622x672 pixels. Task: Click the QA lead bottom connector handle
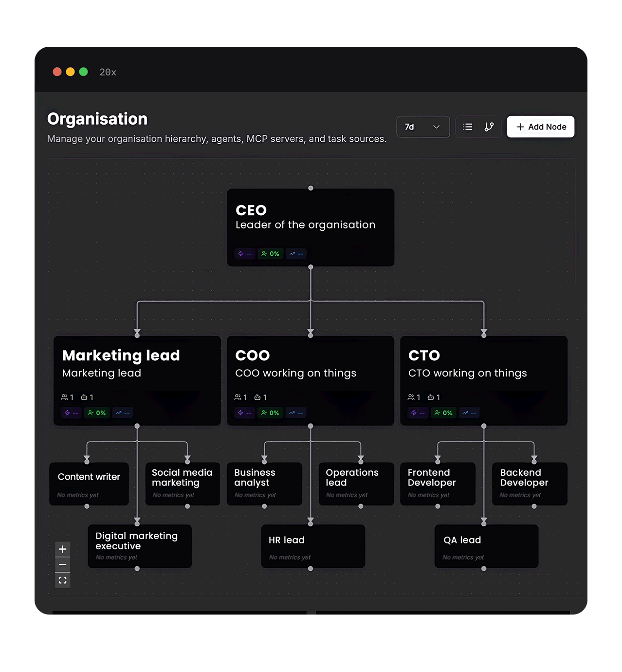(484, 568)
